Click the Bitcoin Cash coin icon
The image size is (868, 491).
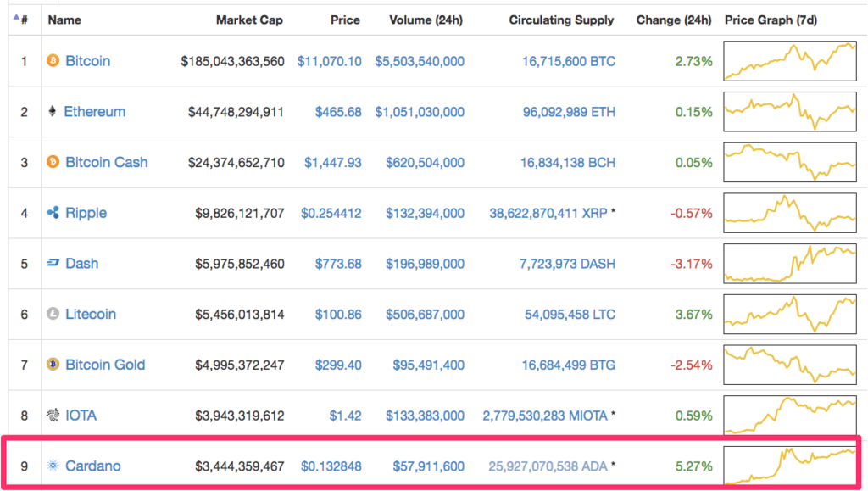point(53,162)
